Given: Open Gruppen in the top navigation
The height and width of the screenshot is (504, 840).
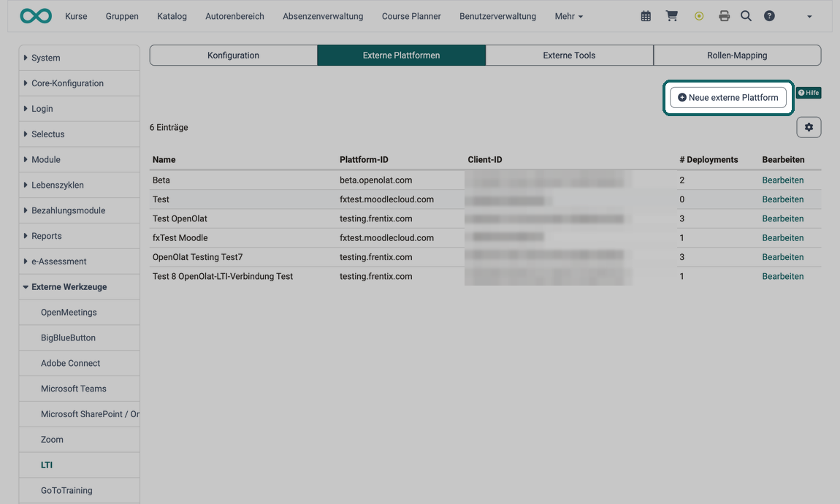Looking at the screenshot, I should [122, 17].
